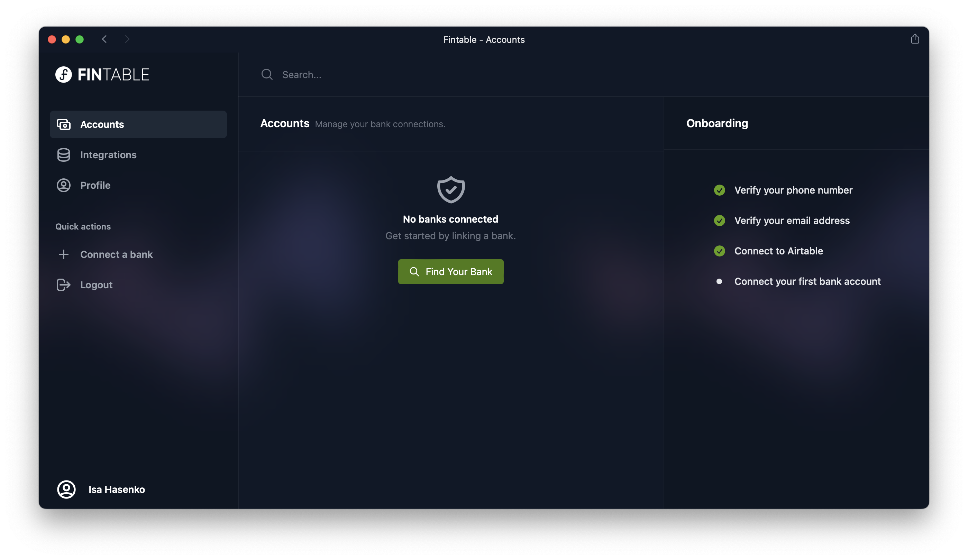
Task: Click the Profile user icon
Action: pyautogui.click(x=64, y=185)
